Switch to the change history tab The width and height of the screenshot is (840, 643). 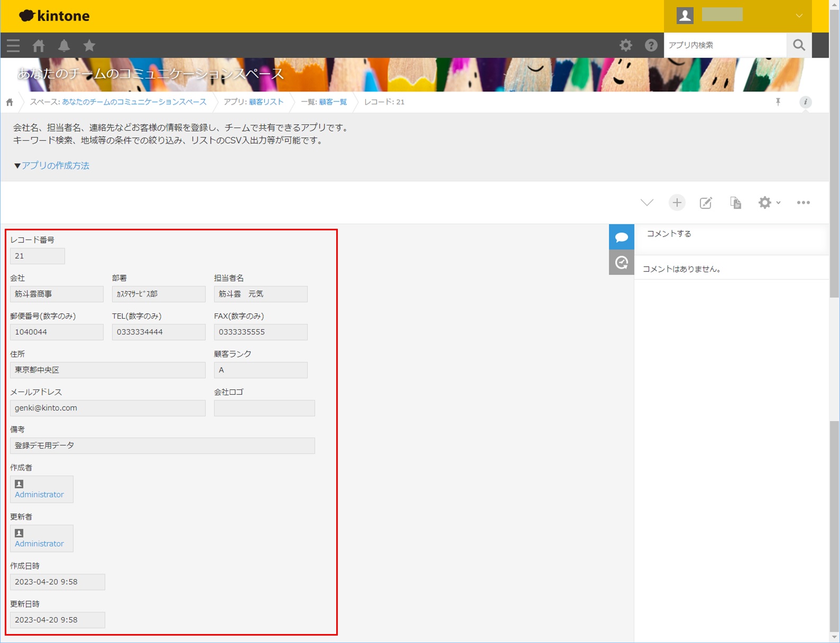622,262
